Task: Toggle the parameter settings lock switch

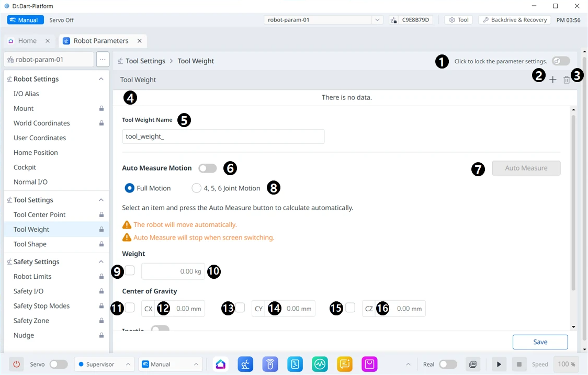Action: tap(561, 61)
